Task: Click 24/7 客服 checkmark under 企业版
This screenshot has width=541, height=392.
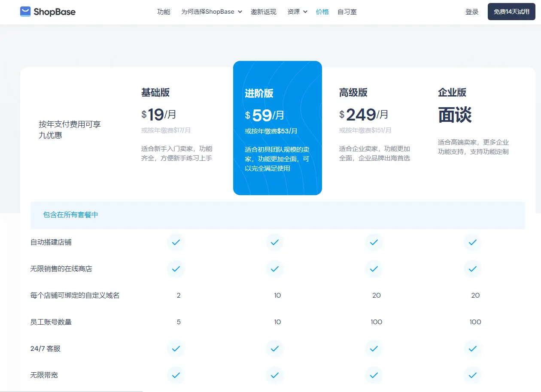Action: (x=472, y=349)
